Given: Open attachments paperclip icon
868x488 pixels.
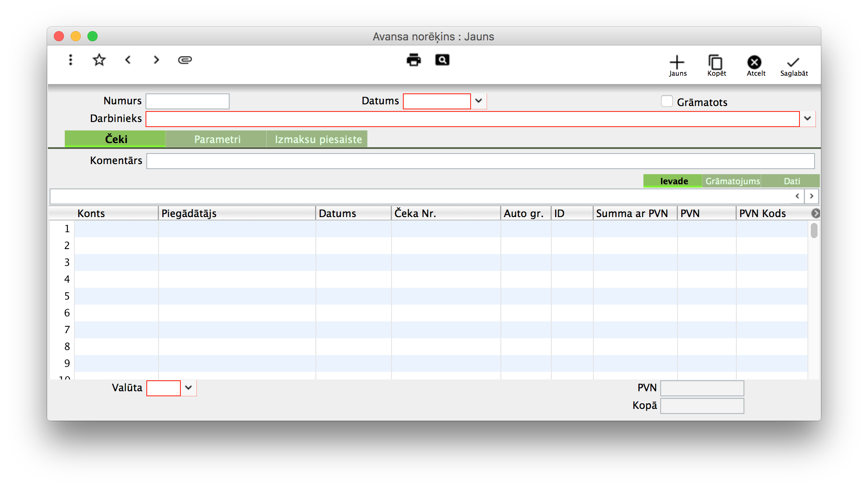Looking at the screenshot, I should (x=185, y=60).
